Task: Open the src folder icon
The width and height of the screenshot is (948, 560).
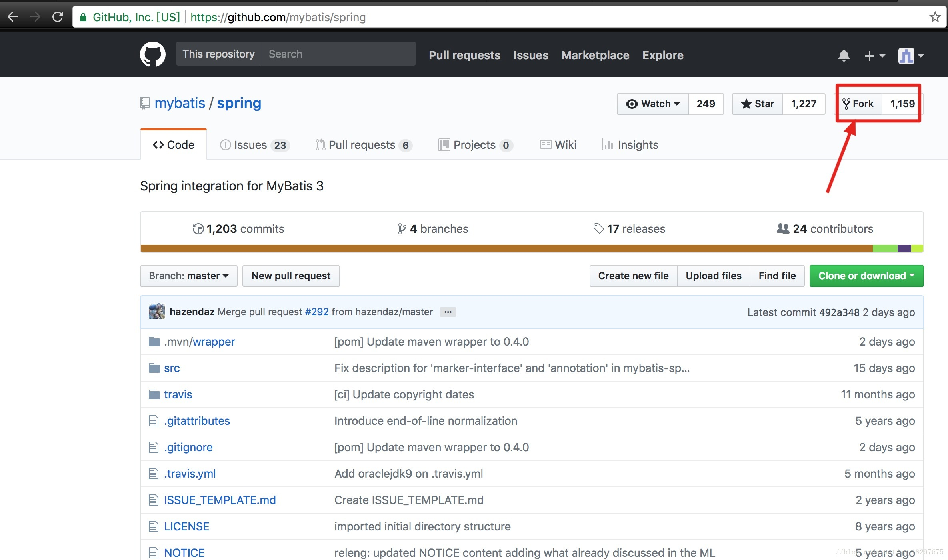Action: click(154, 368)
